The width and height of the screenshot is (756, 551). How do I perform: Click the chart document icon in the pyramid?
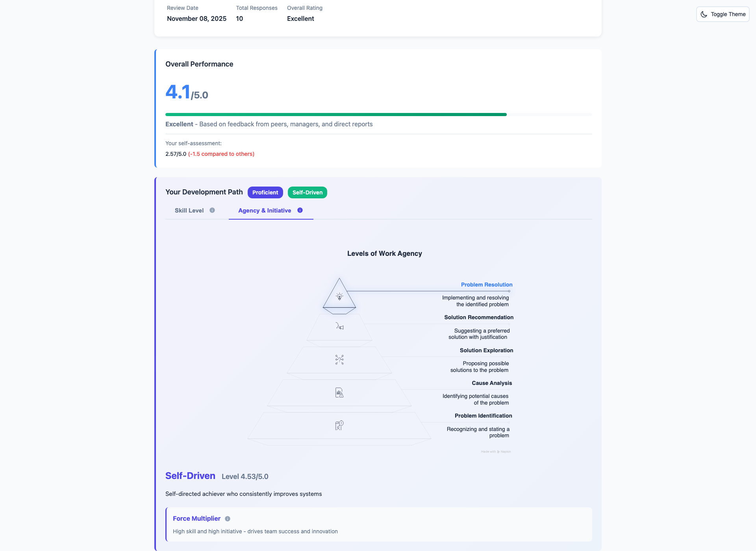339,392
